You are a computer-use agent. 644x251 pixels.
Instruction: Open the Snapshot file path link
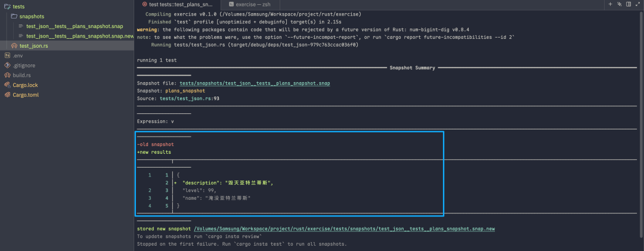tap(255, 83)
